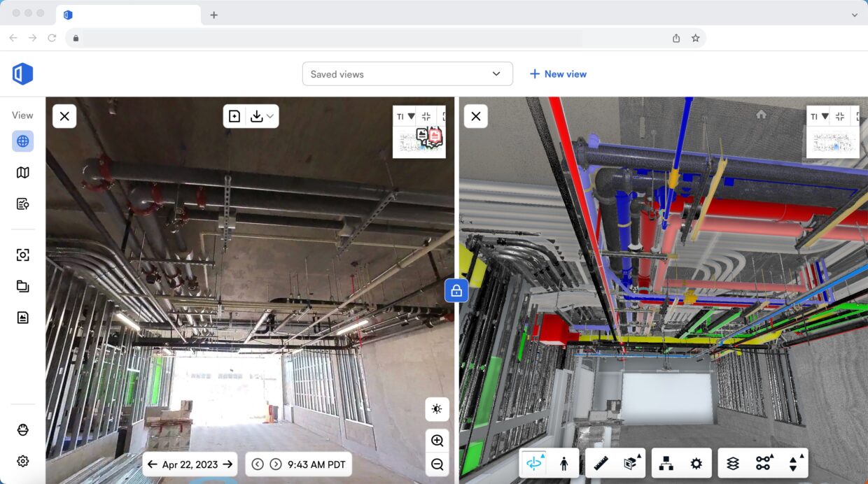Screen dimensions: 868x484
Task: Click the minimap thumbnail in the right viewer
Action: click(x=833, y=142)
